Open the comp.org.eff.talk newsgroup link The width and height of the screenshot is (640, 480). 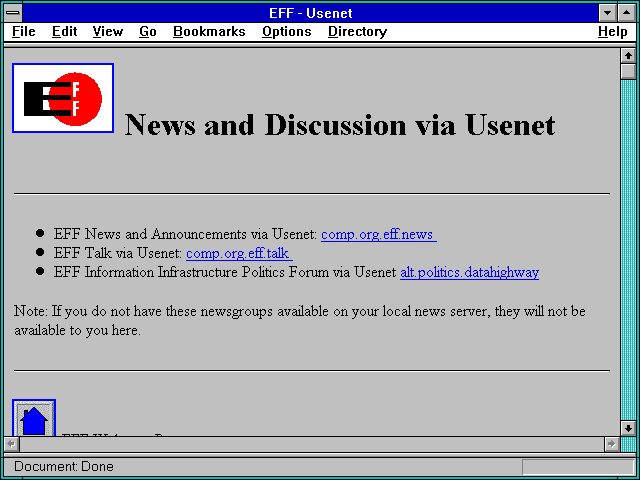pos(239,253)
